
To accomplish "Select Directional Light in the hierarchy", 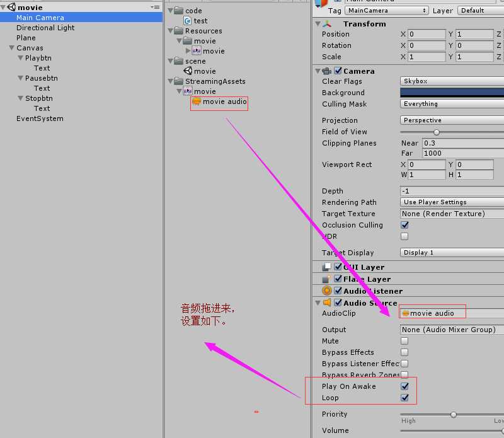I will pyautogui.click(x=45, y=28).
